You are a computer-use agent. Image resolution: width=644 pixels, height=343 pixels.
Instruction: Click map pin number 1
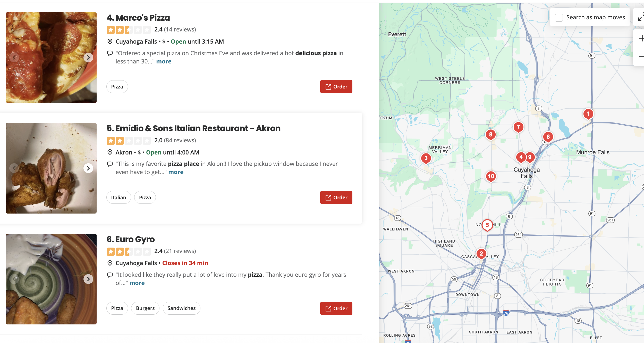(588, 114)
